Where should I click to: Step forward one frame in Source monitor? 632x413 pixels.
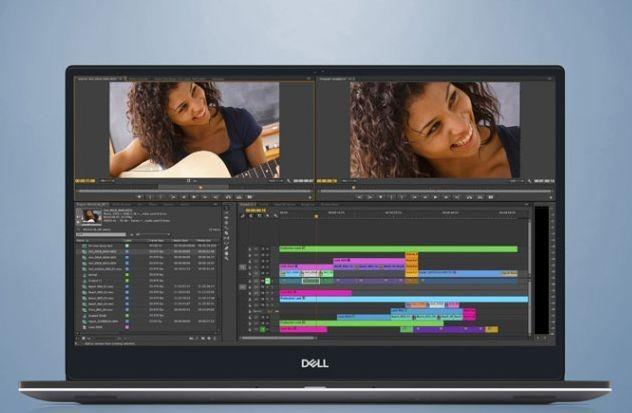[205, 197]
